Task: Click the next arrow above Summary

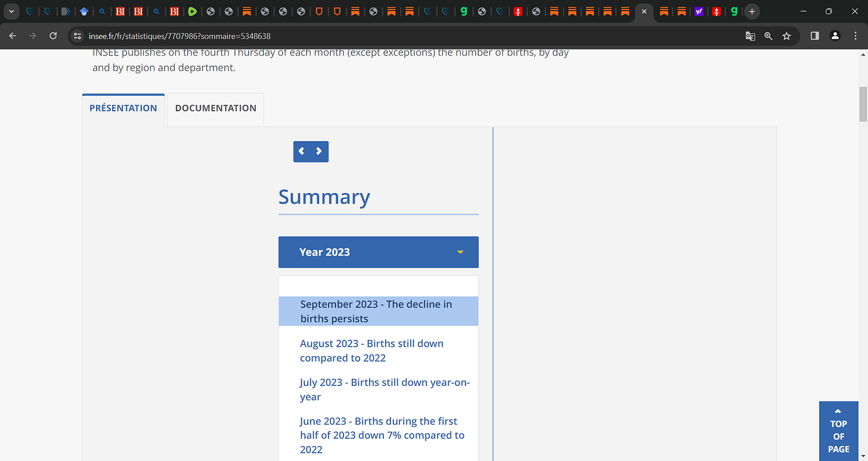Action: [319, 151]
